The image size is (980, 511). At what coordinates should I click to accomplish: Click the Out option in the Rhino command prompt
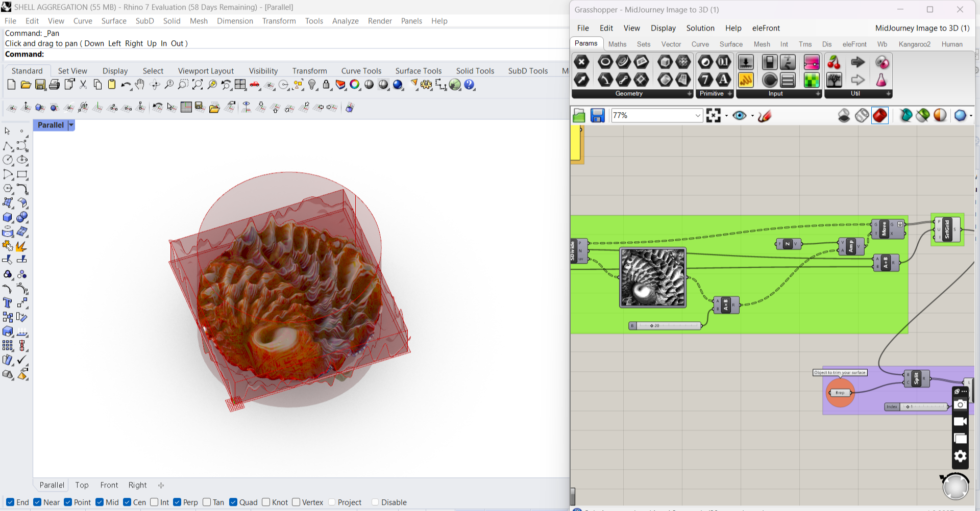[177, 43]
